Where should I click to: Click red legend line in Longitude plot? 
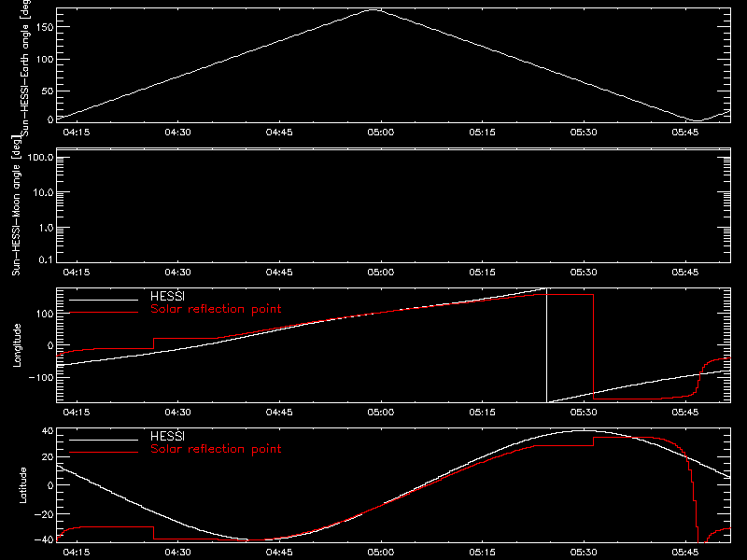click(104, 313)
